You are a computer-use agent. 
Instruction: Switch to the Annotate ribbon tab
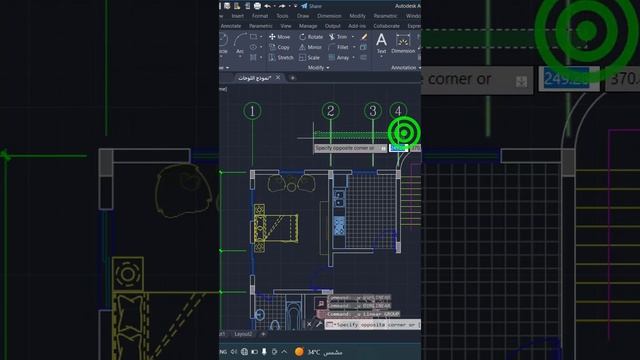pyautogui.click(x=231, y=26)
